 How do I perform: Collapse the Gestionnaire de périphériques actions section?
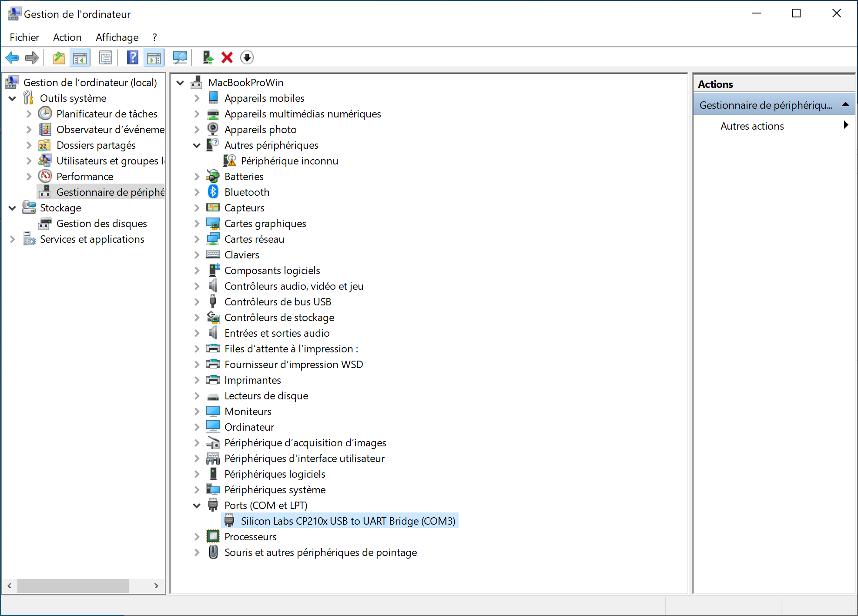(845, 104)
